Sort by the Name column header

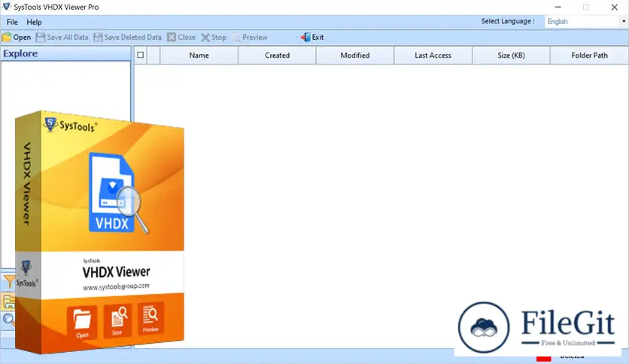(x=199, y=56)
